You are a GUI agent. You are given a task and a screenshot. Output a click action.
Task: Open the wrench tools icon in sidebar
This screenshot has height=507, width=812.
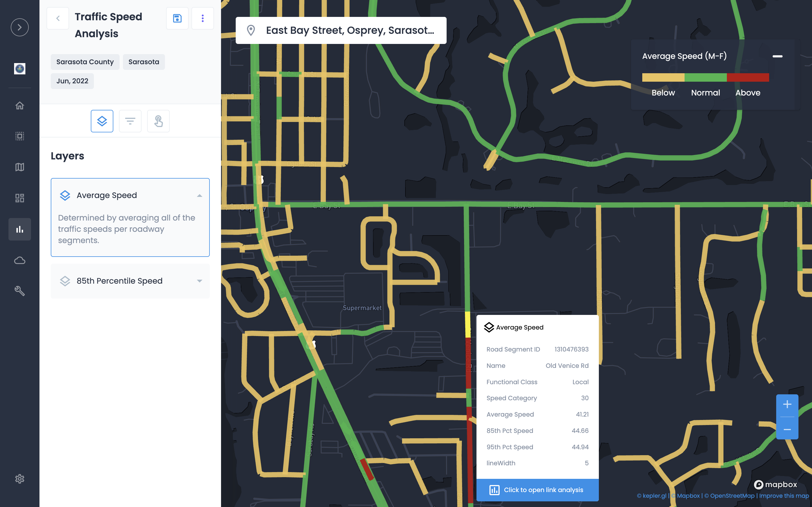(x=19, y=291)
